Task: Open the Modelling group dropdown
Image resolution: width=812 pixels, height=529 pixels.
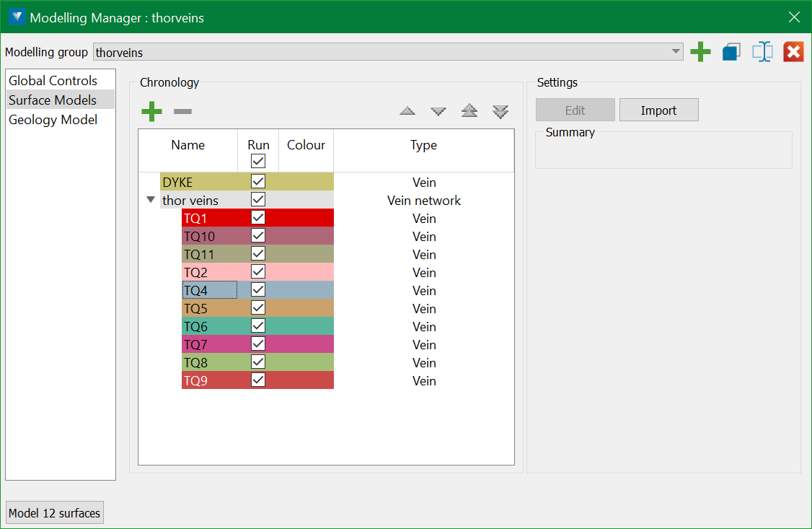Action: pos(676,51)
